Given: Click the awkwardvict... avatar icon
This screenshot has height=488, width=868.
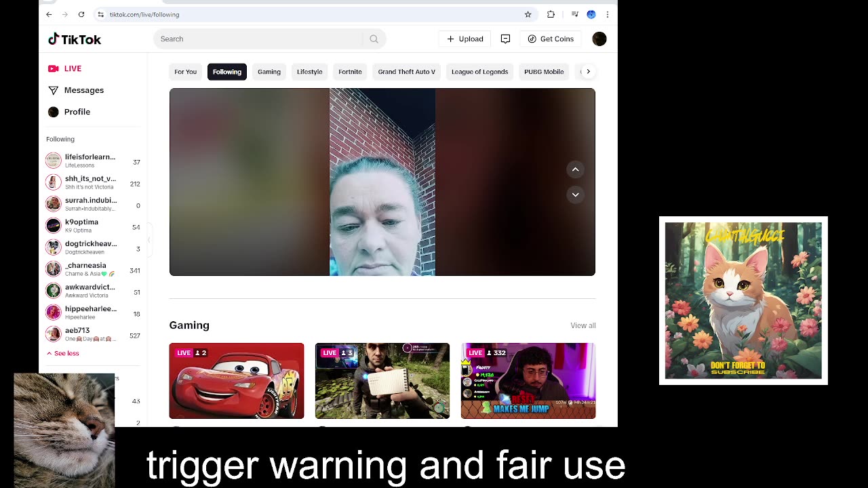Looking at the screenshot, I should (x=53, y=291).
